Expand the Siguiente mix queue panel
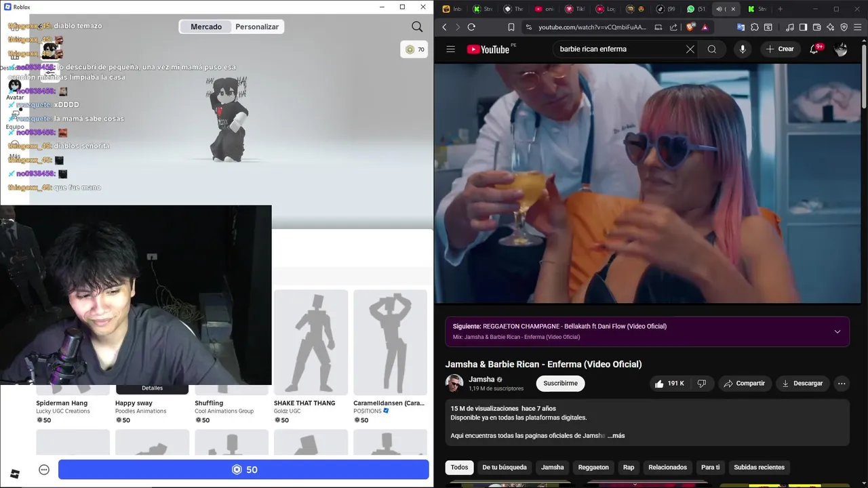The image size is (868, 488). (837, 331)
